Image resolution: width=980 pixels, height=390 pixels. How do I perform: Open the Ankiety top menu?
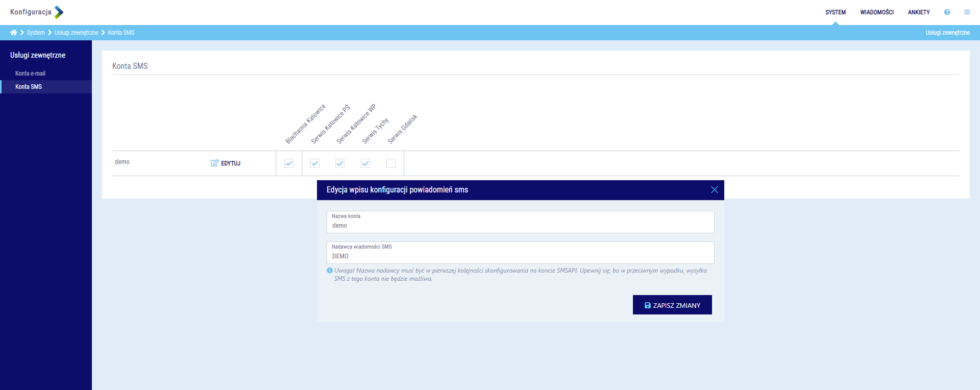click(x=918, y=12)
